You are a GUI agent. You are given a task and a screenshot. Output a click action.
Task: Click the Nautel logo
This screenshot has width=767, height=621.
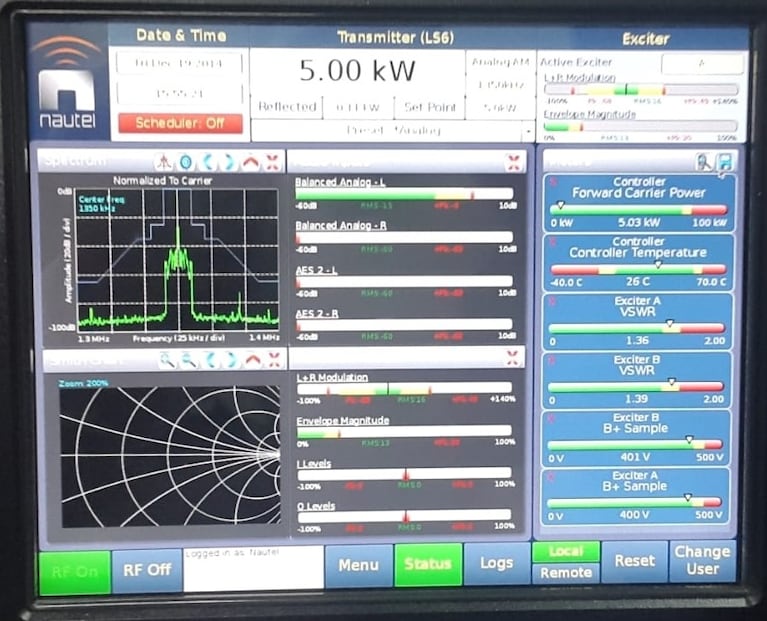coord(67,82)
